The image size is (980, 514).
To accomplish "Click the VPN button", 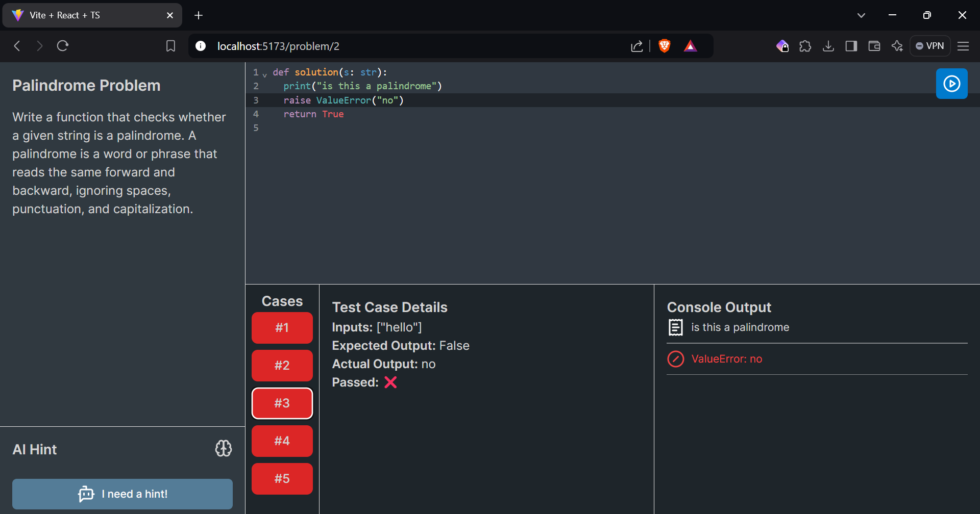I will tap(930, 46).
